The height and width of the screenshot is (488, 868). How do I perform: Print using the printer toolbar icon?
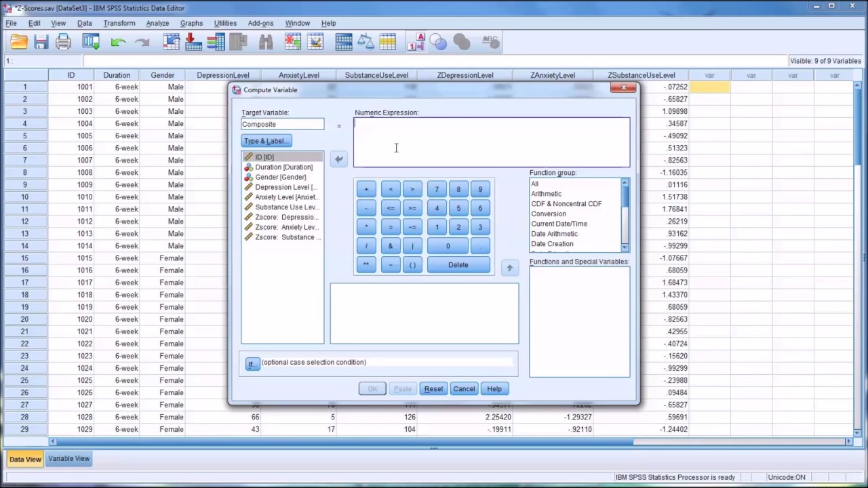point(64,42)
